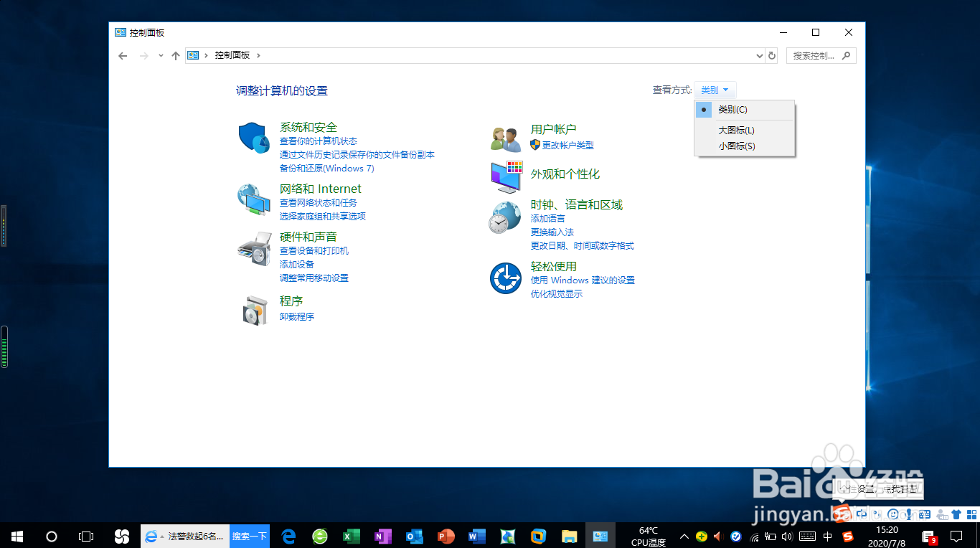The height and width of the screenshot is (548, 980).
Task: Open the Hardware and Sound printer icon
Action: tap(254, 249)
